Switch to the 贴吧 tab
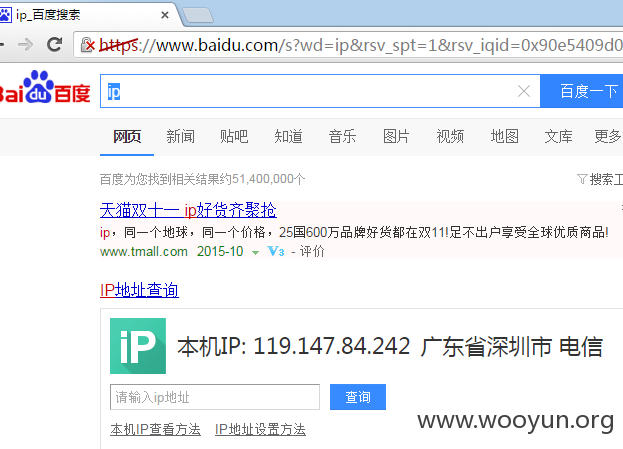 [x=234, y=137]
